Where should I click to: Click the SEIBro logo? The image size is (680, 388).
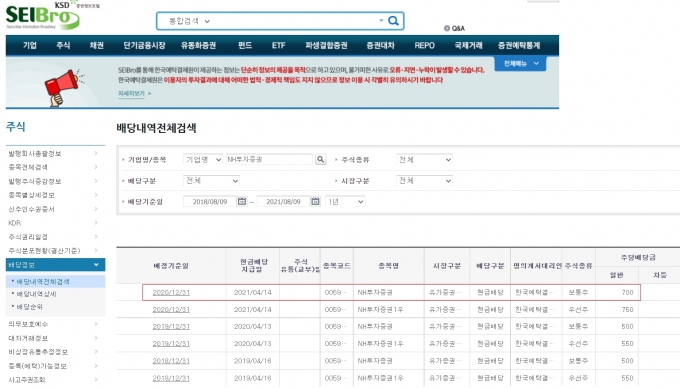(x=43, y=16)
